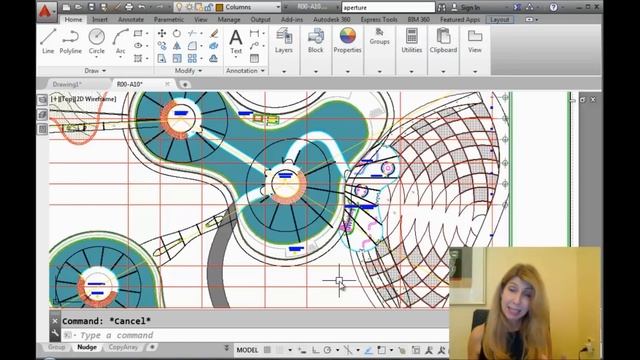Open the Utilities panel
Screen dimensions: 640x360
(411, 40)
